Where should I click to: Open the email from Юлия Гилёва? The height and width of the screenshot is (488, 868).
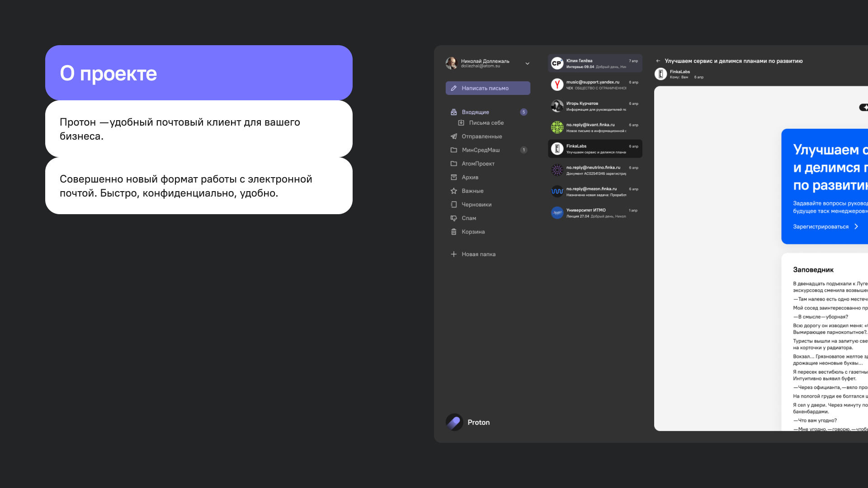tap(595, 63)
